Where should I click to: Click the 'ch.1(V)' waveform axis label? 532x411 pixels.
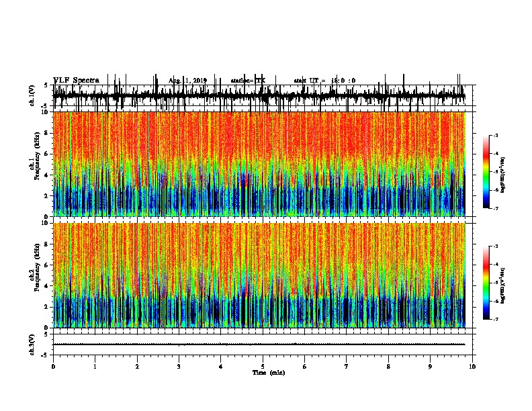pyautogui.click(x=32, y=95)
